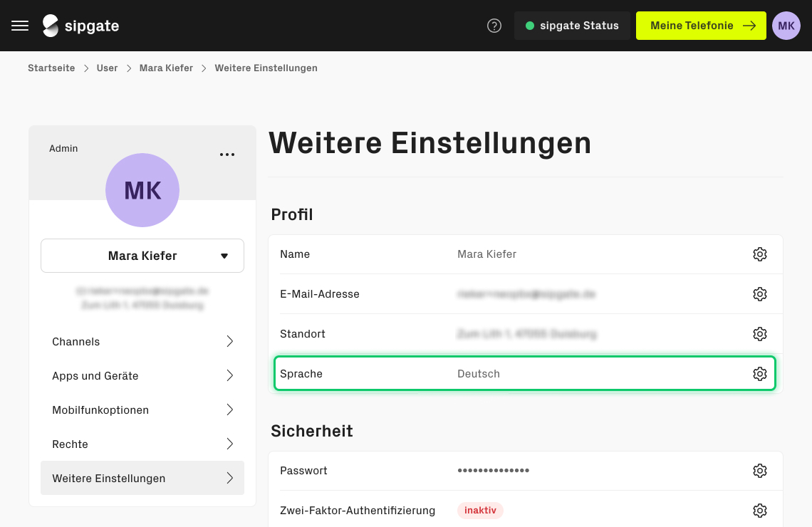Click the Passwort gear icon

coord(759,471)
